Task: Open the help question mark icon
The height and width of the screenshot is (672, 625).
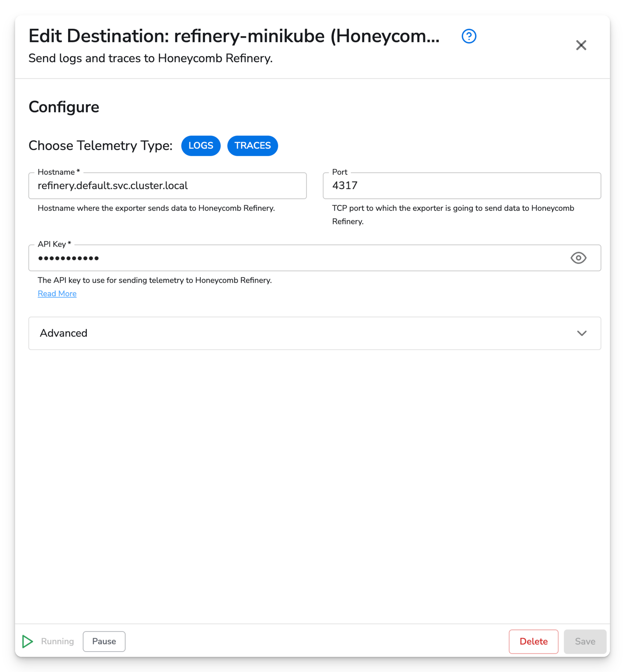Action: (469, 36)
